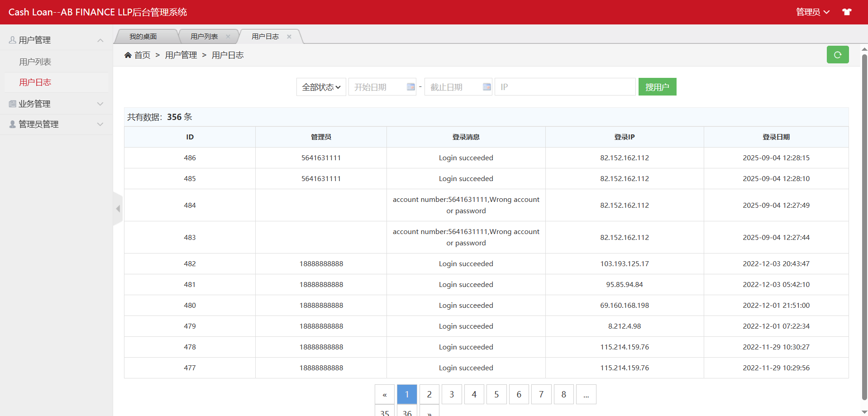
Task: Open the 管理员 account dropdown
Action: 812,12
